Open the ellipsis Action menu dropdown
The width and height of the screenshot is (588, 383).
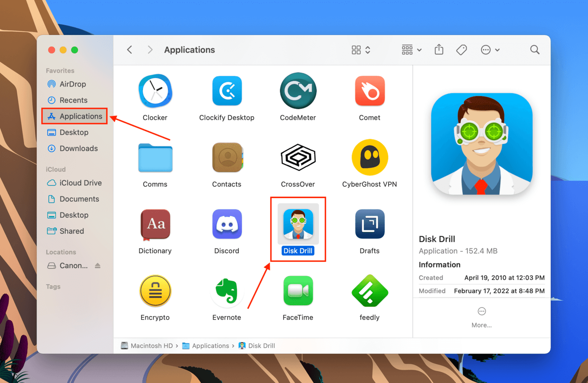click(490, 50)
